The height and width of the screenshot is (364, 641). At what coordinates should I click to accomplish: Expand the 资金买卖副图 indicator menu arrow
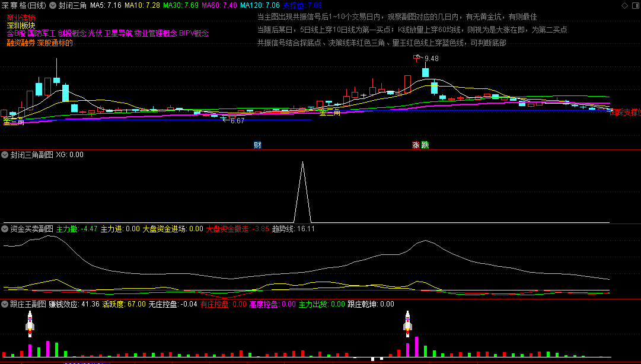click(x=5, y=229)
